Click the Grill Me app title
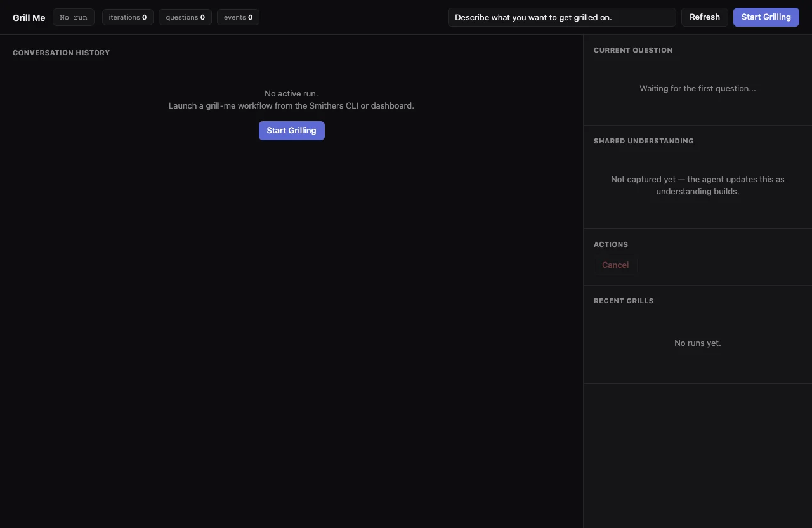This screenshot has height=528, width=812. [x=29, y=18]
